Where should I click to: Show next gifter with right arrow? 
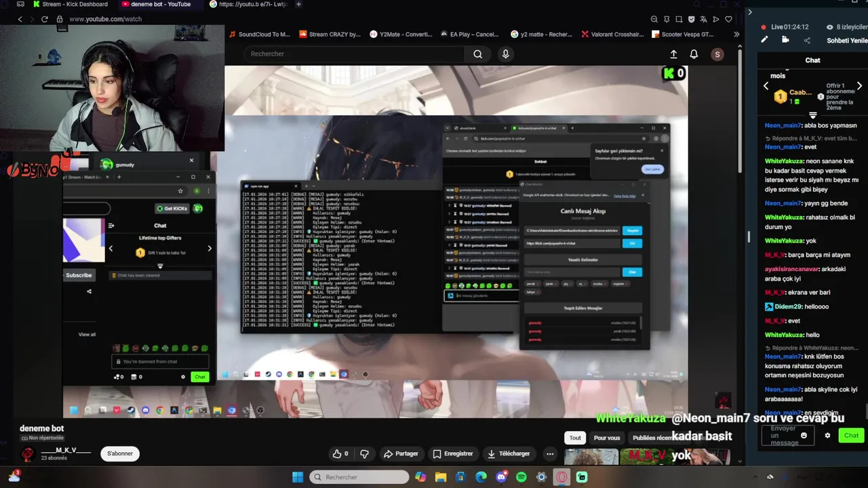[x=860, y=86]
